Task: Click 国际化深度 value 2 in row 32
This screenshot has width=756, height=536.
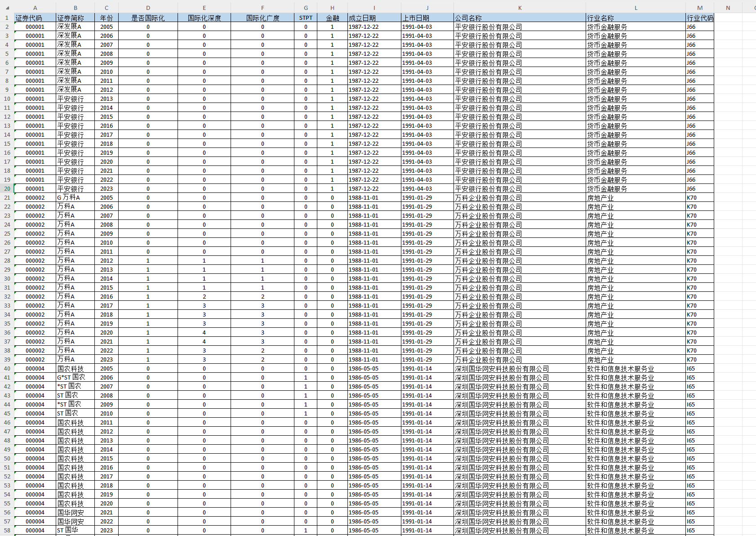Action: [204, 297]
